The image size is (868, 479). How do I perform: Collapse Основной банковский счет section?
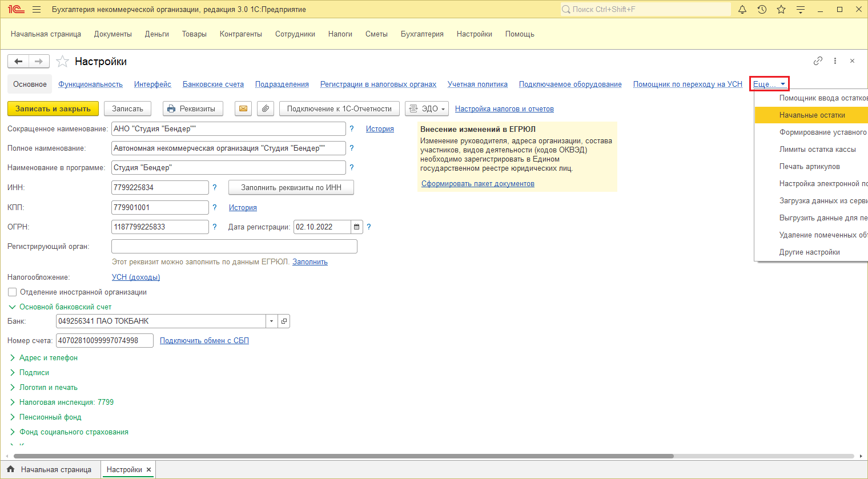pyautogui.click(x=60, y=307)
